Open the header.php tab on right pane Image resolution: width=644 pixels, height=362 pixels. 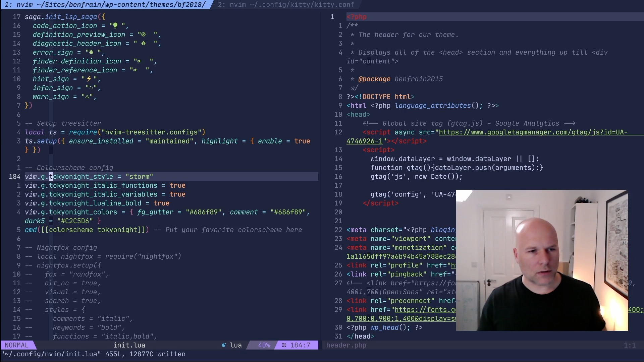click(346, 345)
